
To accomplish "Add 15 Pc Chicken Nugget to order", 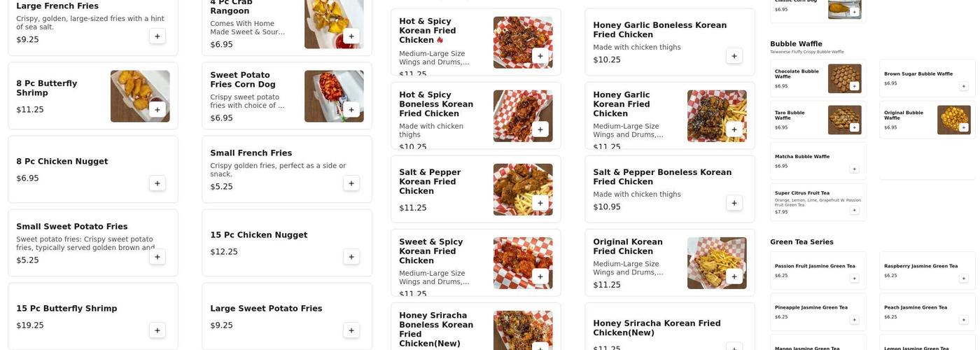I will 351,257.
